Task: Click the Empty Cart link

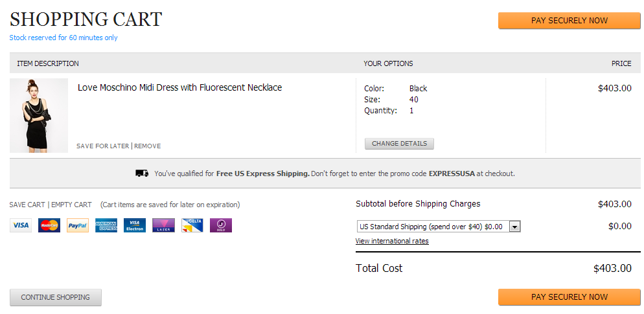Action: click(71, 205)
